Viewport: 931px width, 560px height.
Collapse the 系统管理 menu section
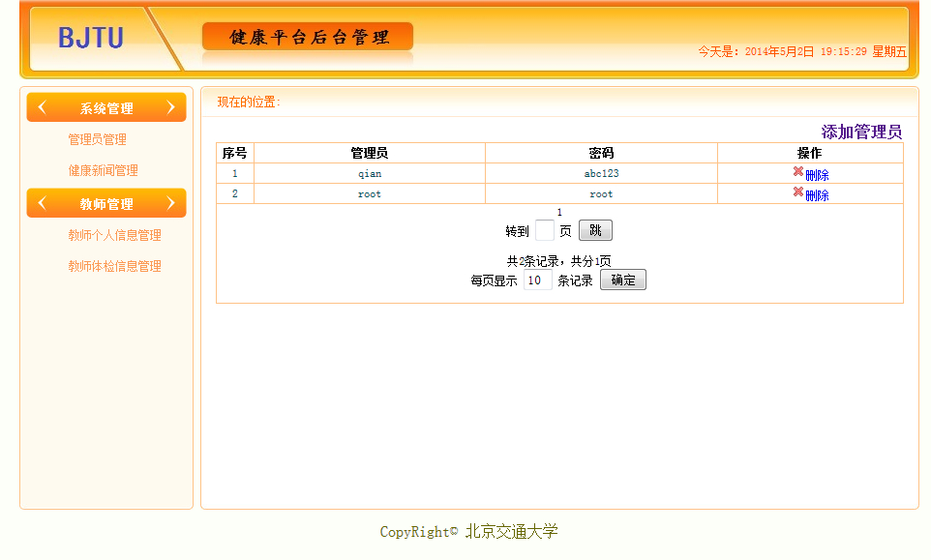click(106, 108)
